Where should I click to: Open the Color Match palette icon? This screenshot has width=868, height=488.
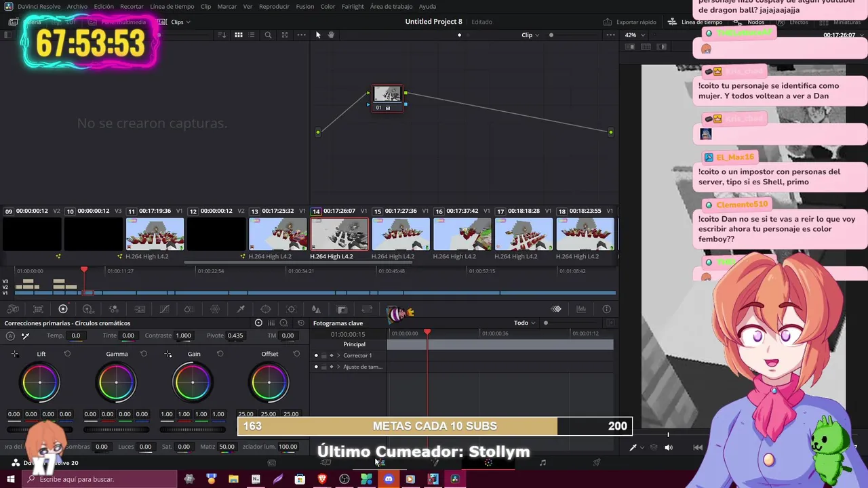[38, 309]
